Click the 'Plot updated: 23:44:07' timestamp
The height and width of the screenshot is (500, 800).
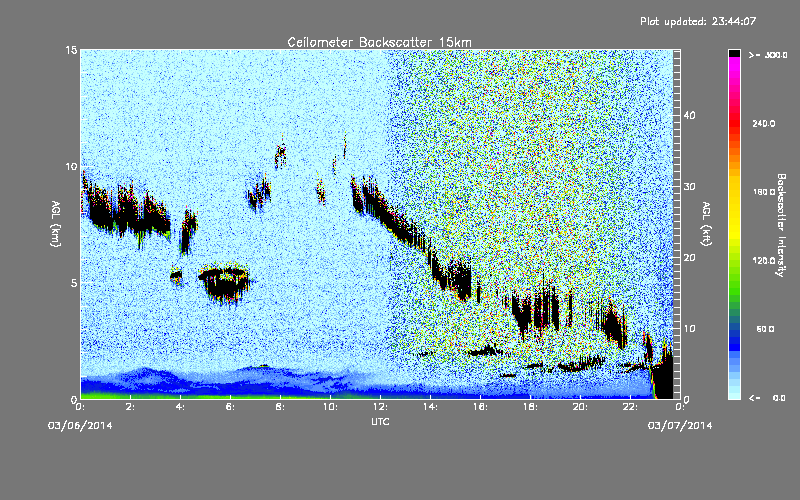(698, 21)
